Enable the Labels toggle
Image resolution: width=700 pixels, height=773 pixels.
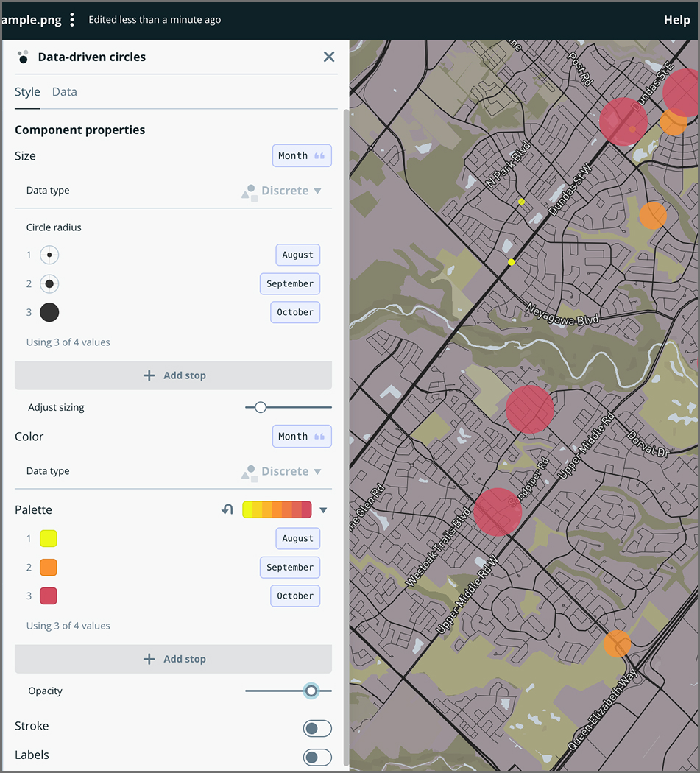(x=317, y=757)
